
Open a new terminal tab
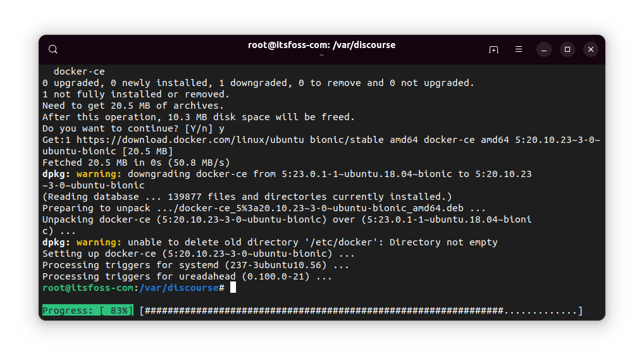tap(493, 50)
